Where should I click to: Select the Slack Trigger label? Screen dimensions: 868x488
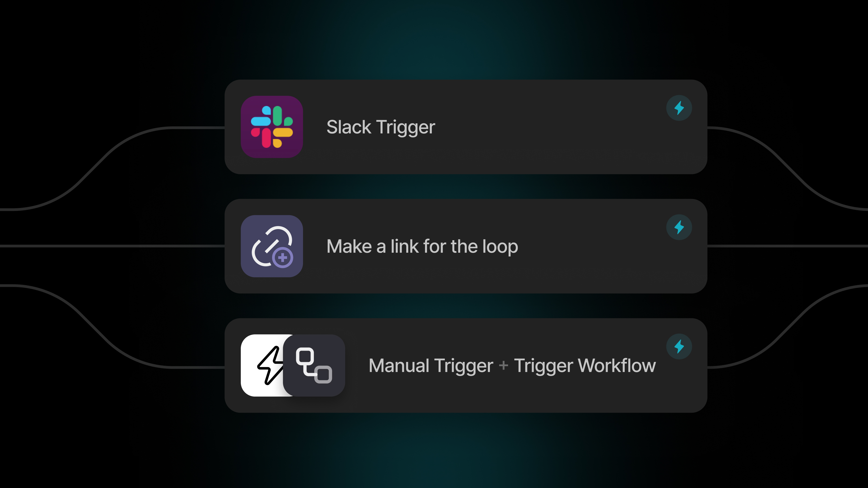[x=381, y=127]
